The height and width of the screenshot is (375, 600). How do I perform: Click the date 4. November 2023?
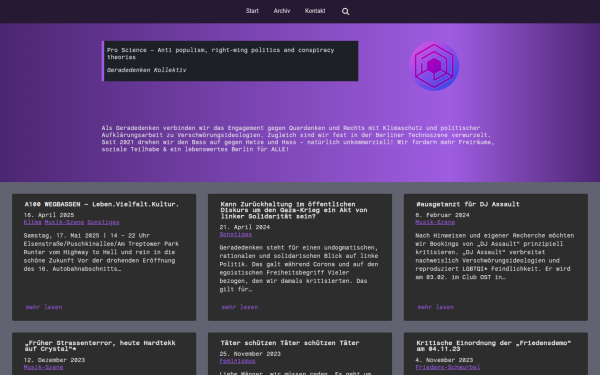click(444, 360)
